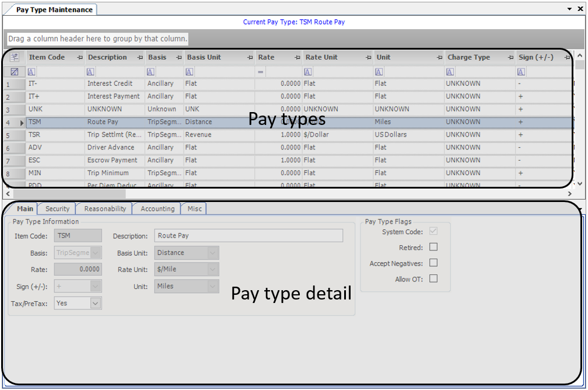The image size is (588, 390).
Task: Click the pin icon on the Basis column
Action: point(180,57)
